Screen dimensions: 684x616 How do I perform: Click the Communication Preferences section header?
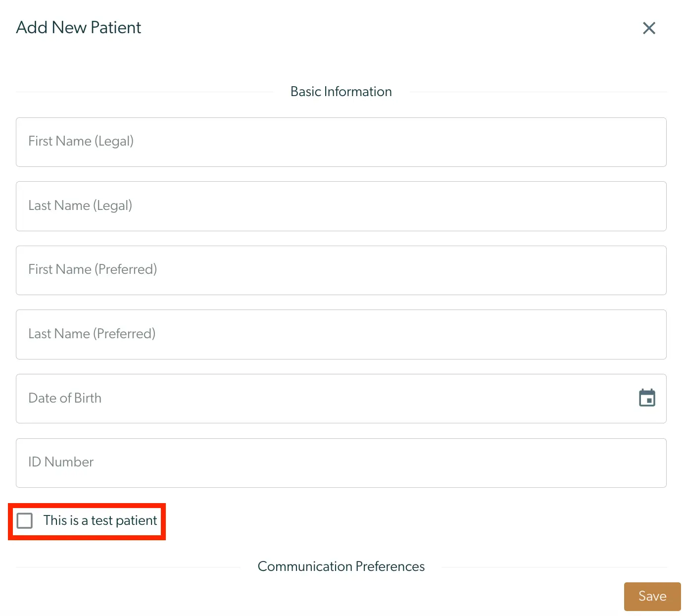[341, 566]
